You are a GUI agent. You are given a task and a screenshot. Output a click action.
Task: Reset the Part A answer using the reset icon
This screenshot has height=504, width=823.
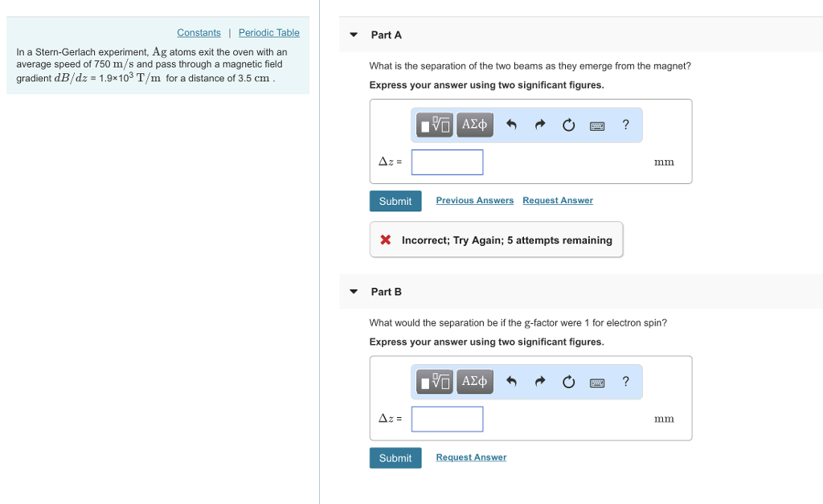tap(568, 125)
